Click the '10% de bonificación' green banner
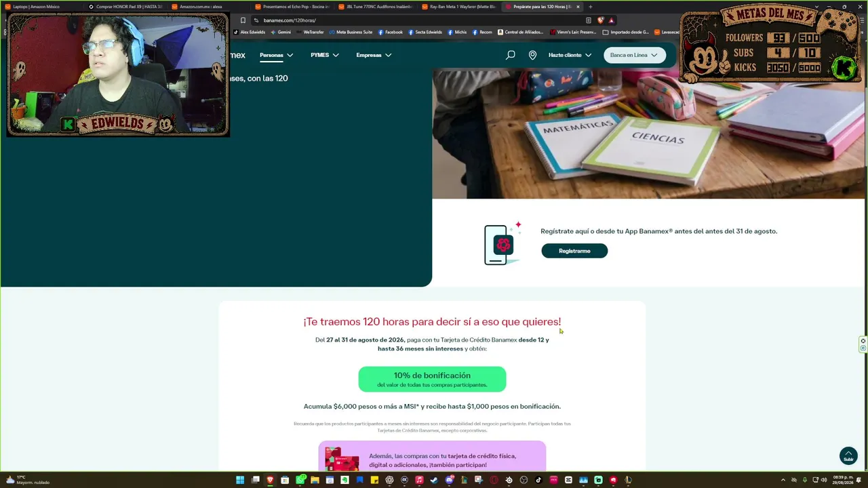This screenshot has width=868, height=488. pyautogui.click(x=432, y=379)
